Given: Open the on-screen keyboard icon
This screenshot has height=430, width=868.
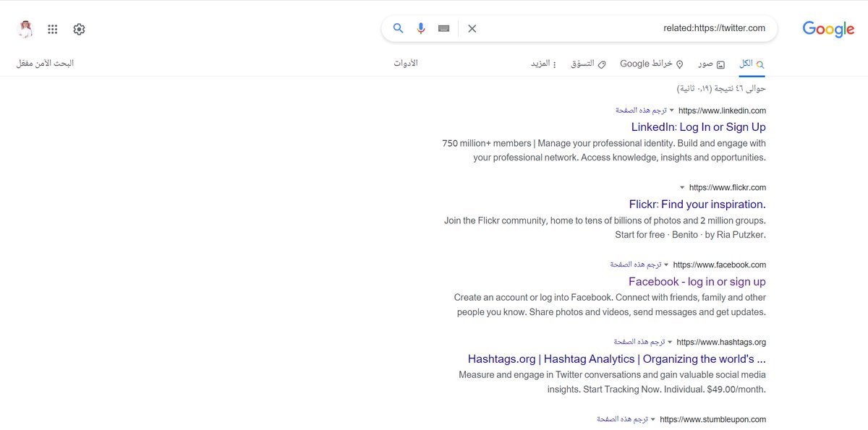Looking at the screenshot, I should coord(443,28).
